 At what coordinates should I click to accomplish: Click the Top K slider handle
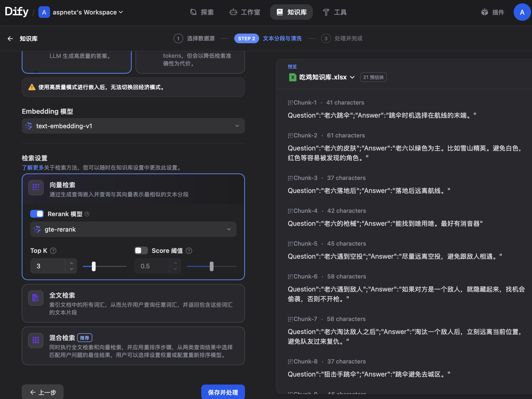pos(94,266)
